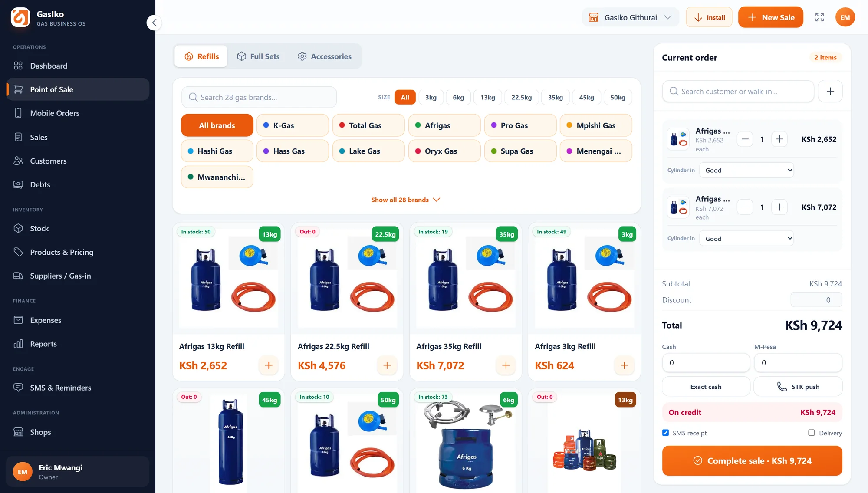This screenshot has height=493, width=868.
Task: Decrease quantity of KSh 7,072 item
Action: pos(745,207)
